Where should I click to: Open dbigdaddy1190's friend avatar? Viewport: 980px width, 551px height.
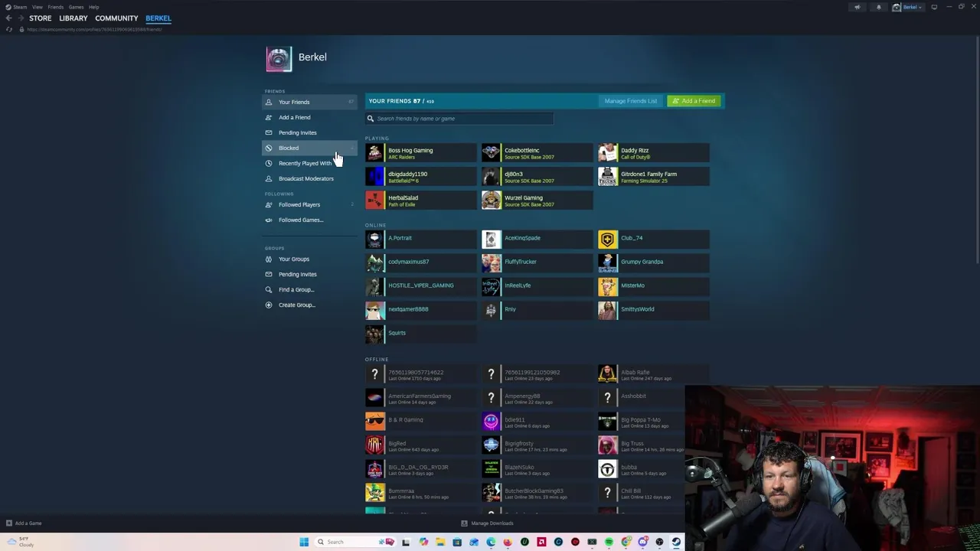tap(374, 177)
